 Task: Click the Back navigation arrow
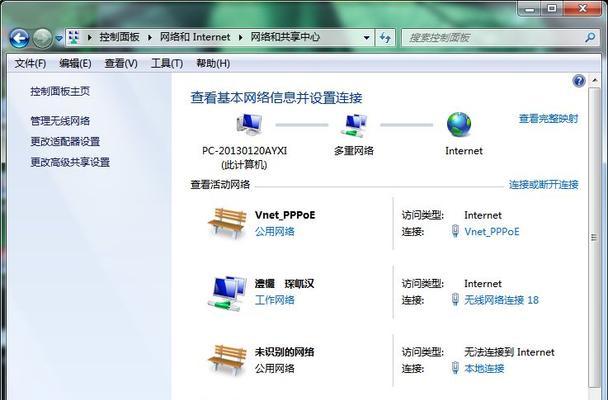[x=19, y=38]
